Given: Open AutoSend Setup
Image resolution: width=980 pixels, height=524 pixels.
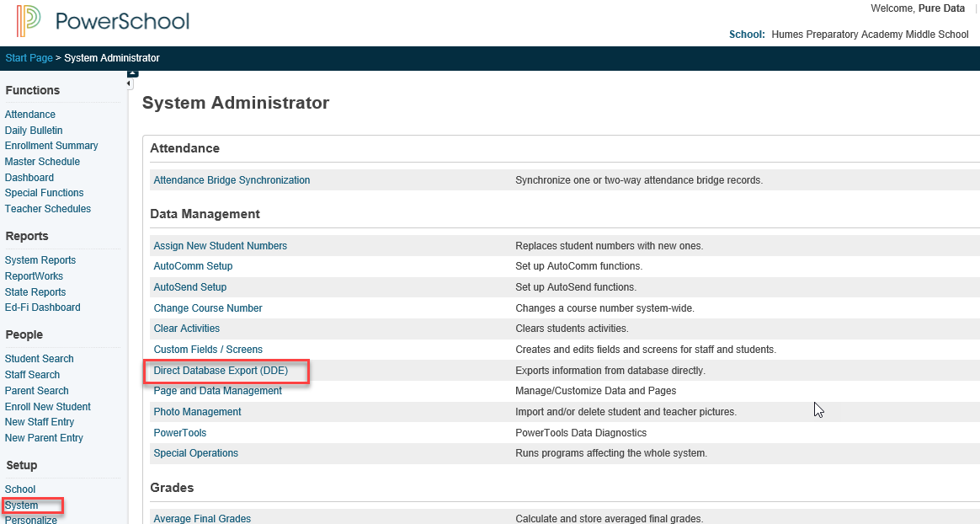Looking at the screenshot, I should click(189, 286).
